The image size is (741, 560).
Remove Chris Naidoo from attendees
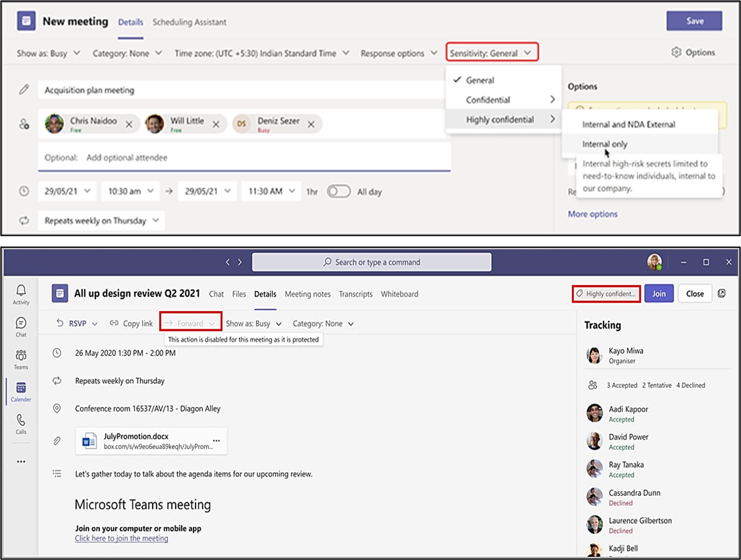point(129,124)
